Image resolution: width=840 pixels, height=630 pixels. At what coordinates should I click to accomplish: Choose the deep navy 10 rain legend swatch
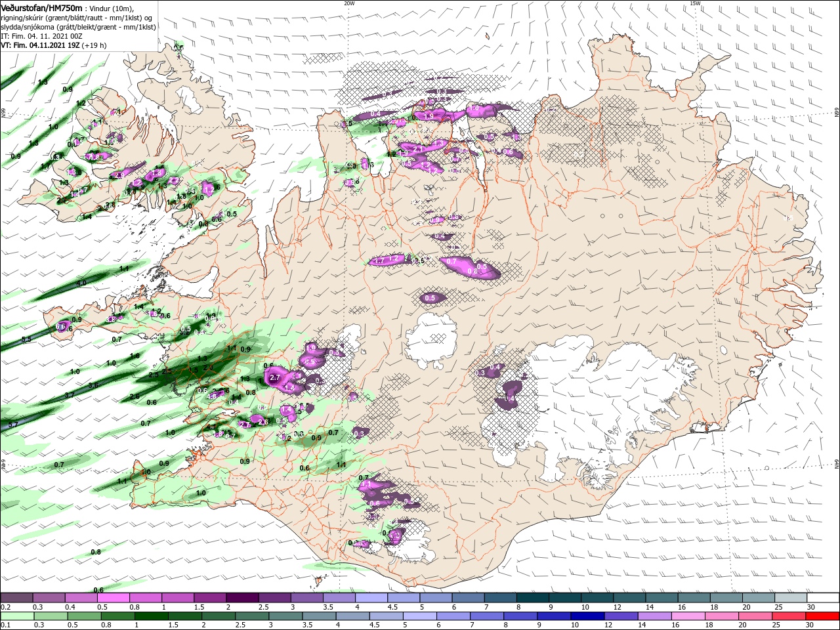[587, 616]
